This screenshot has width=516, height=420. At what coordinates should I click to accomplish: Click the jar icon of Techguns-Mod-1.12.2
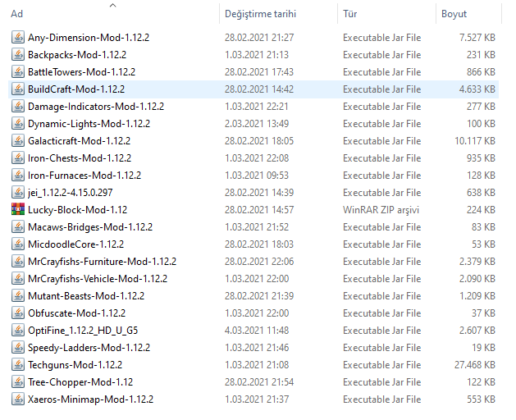click(x=18, y=364)
